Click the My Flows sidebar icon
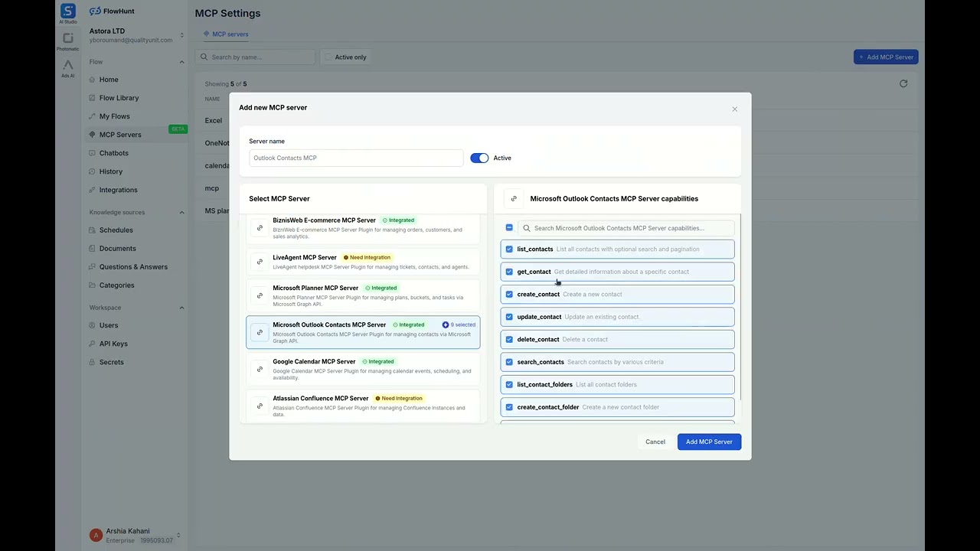This screenshot has width=980, height=551. click(x=93, y=116)
